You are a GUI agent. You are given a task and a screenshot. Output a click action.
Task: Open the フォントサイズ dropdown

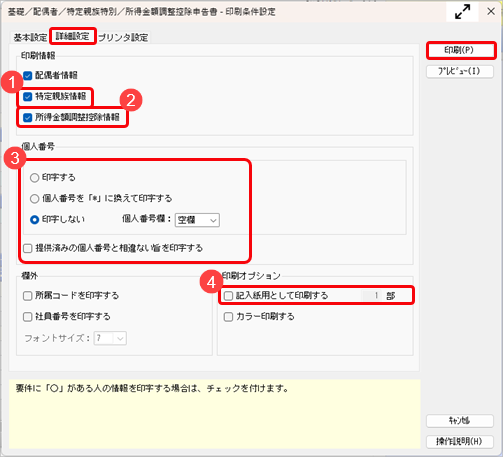pos(110,338)
